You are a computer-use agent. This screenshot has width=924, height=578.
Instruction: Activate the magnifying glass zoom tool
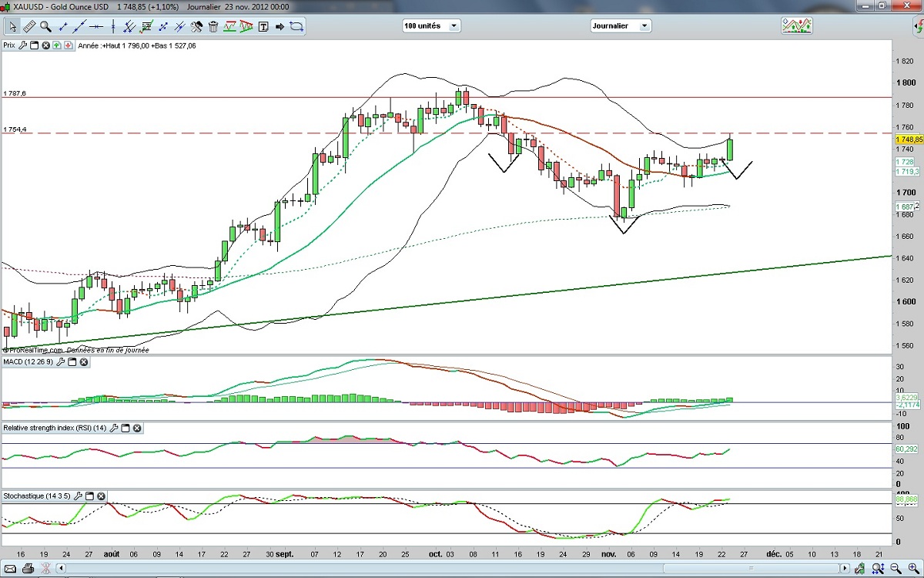click(45, 26)
